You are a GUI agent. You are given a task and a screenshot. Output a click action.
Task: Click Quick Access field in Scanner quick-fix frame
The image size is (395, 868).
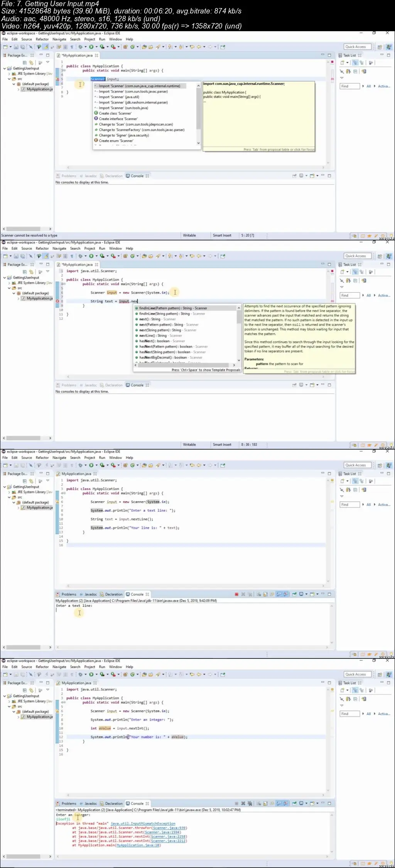coord(358,47)
